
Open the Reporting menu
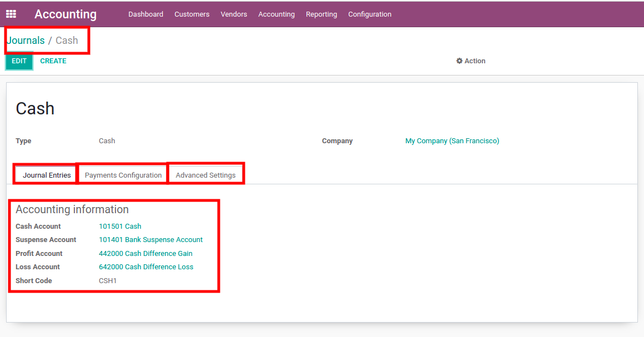pyautogui.click(x=321, y=14)
